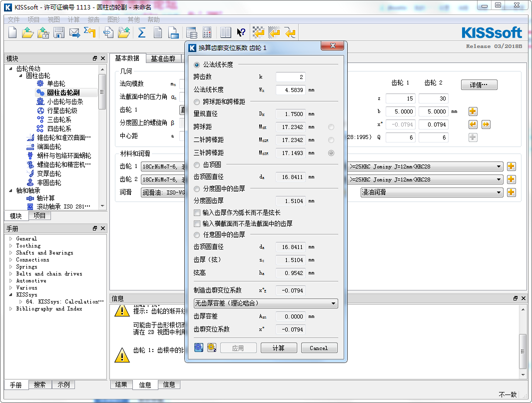Viewport: 532px width, 403px height.
Task: Click blue gear icon in dialog footer
Action: [198, 347]
